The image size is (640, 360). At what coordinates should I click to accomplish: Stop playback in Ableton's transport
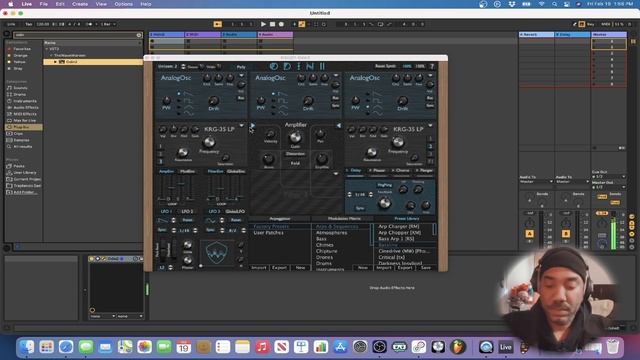[x=272, y=24]
